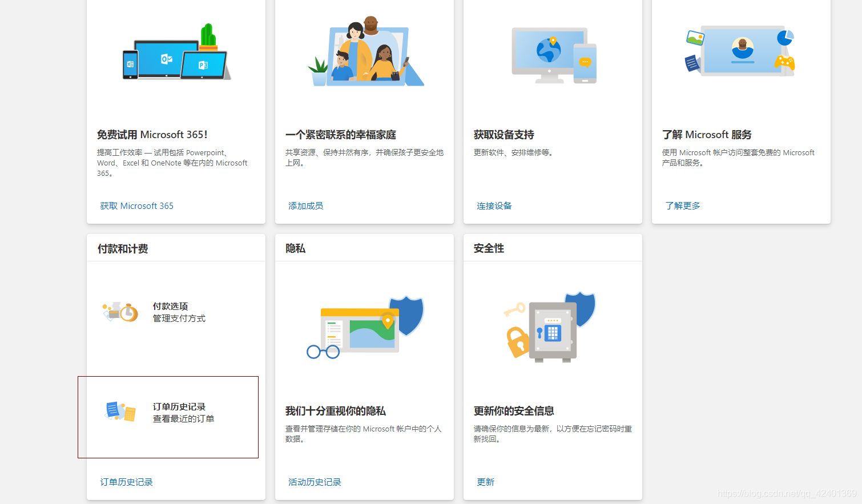Click the 更新 security link
The image size is (862, 504).
pyautogui.click(x=485, y=482)
